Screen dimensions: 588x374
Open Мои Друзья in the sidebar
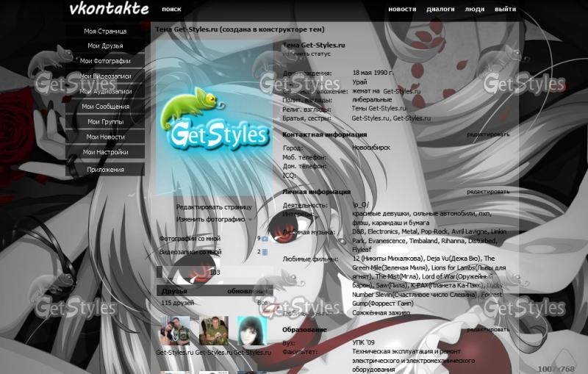(x=105, y=46)
